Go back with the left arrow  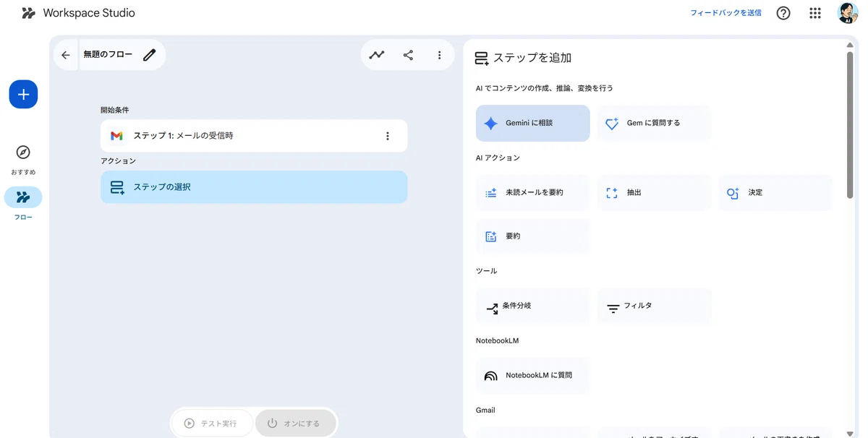pyautogui.click(x=66, y=55)
